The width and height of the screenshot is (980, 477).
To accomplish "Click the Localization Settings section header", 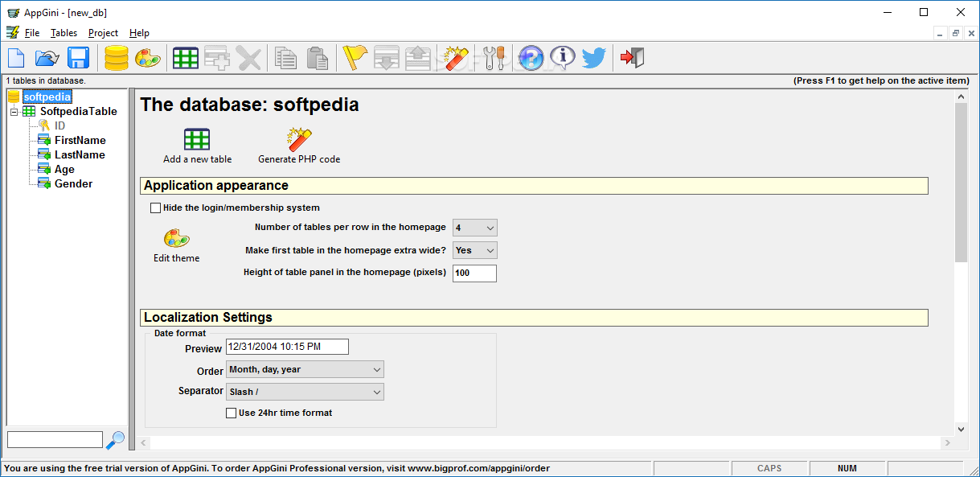I will (534, 318).
